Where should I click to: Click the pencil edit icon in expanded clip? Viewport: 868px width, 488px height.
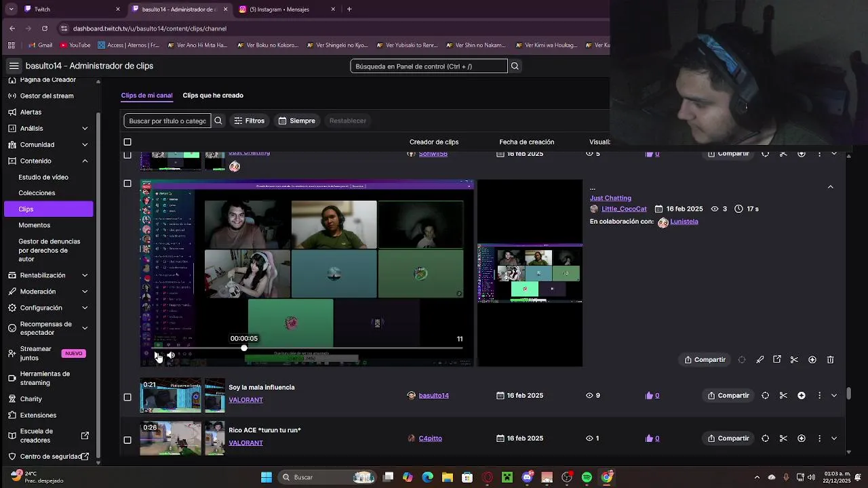point(759,360)
